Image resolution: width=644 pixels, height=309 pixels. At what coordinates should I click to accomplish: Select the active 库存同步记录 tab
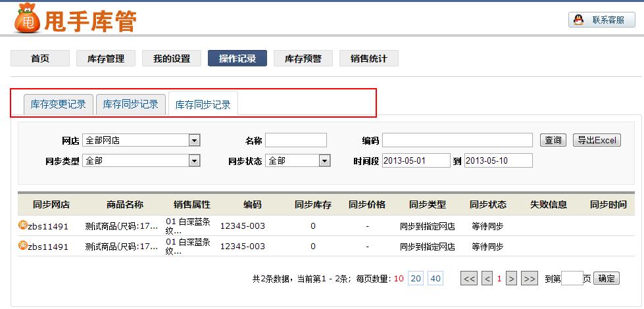tap(203, 105)
